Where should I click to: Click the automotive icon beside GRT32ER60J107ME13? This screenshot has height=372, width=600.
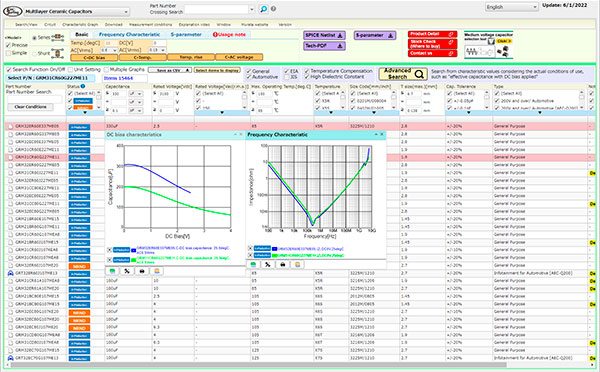pyautogui.click(x=11, y=273)
